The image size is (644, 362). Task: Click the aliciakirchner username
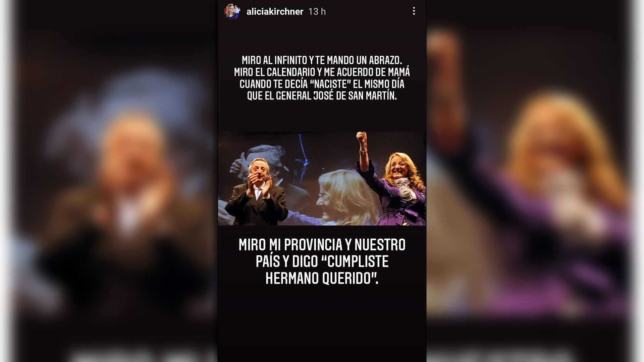click(275, 12)
